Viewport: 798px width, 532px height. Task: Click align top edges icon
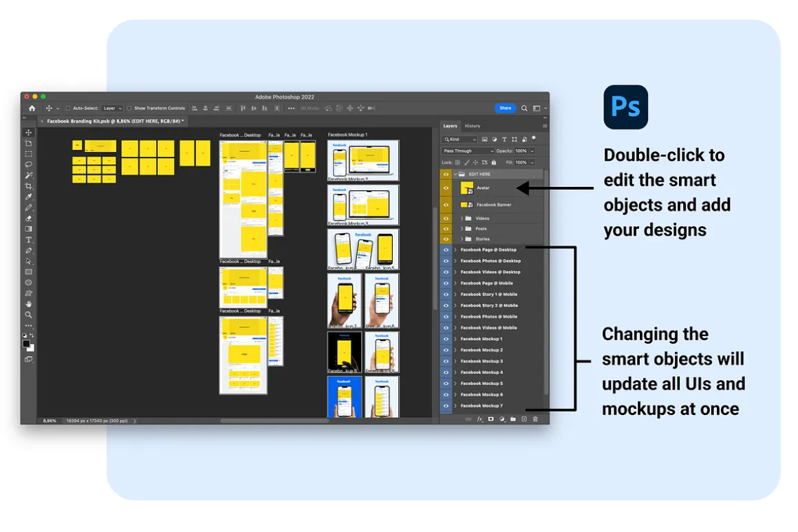tap(243, 108)
